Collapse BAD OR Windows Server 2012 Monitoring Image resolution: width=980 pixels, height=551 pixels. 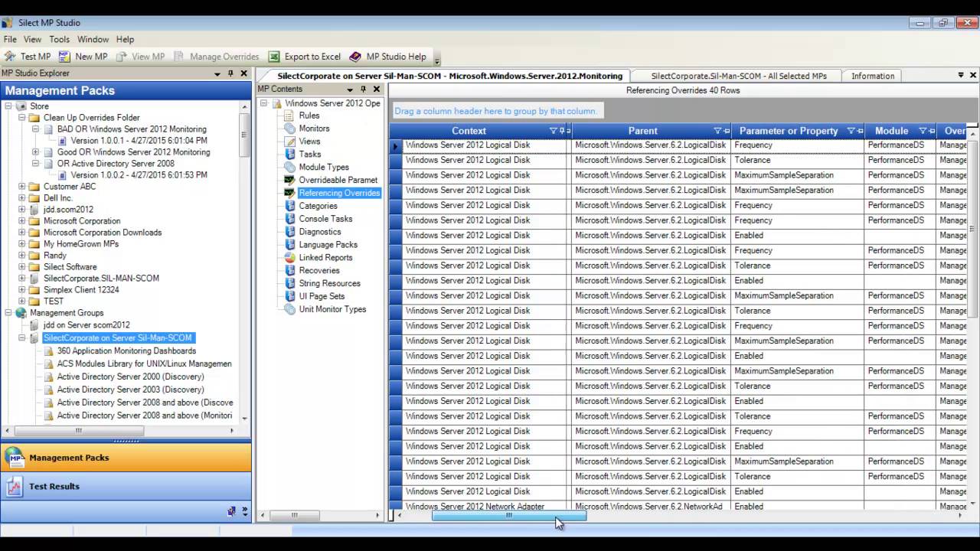(x=36, y=129)
